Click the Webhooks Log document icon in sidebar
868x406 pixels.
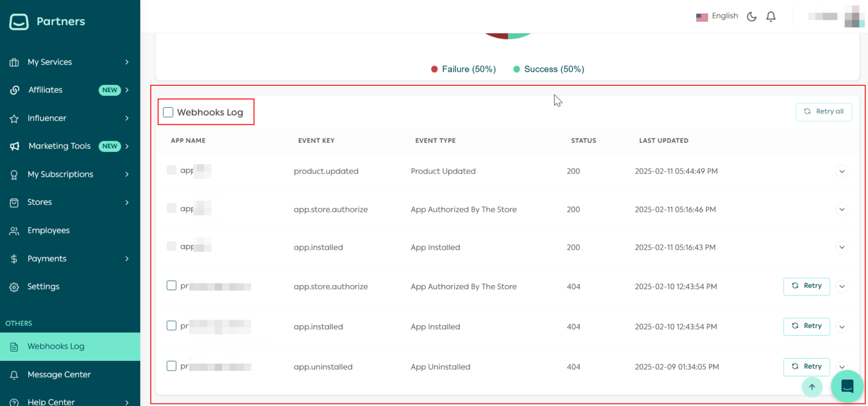tap(14, 347)
